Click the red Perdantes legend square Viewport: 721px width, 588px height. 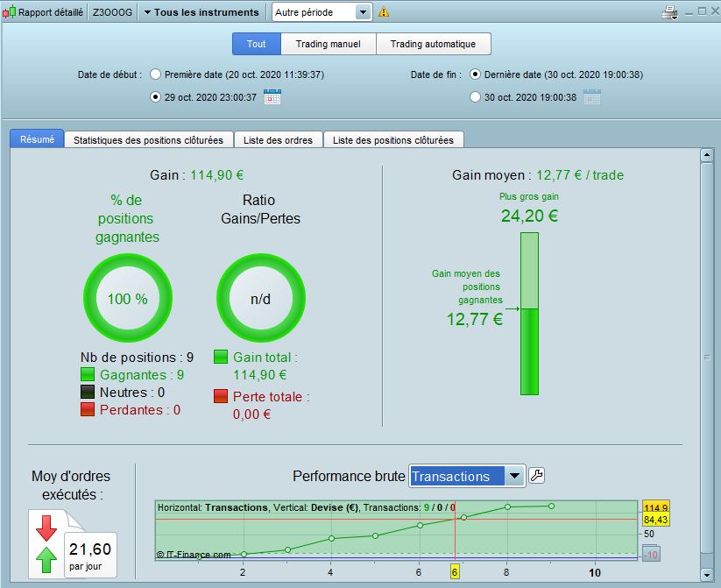[x=88, y=409]
